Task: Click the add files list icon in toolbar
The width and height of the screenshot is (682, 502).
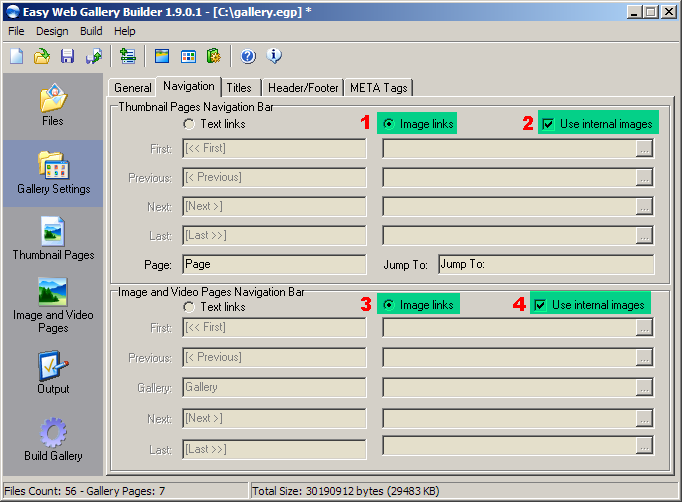Action: 128,56
